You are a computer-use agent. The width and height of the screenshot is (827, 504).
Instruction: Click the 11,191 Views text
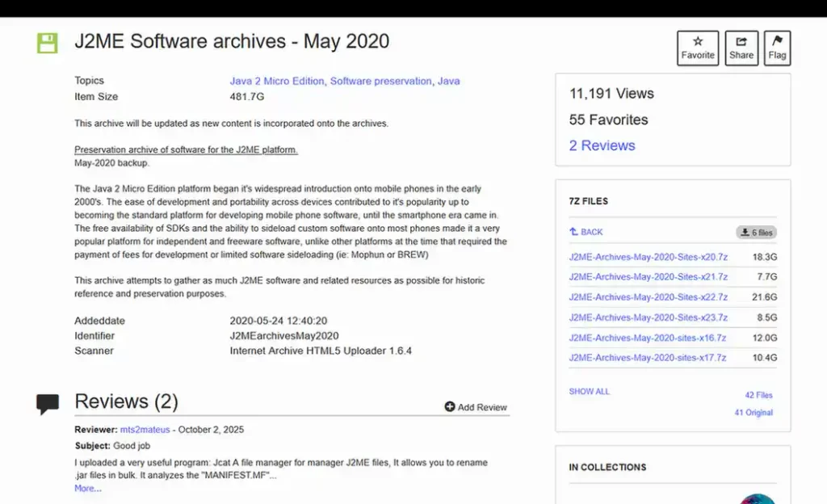coord(611,94)
